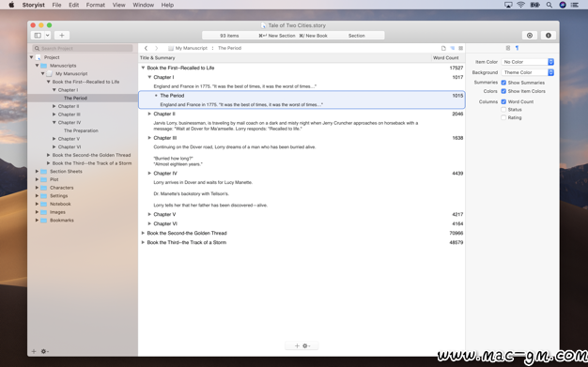Viewport: 588px width, 367px height.
Task: Click the My Manuscript document icon in sidebar
Action: (50, 74)
